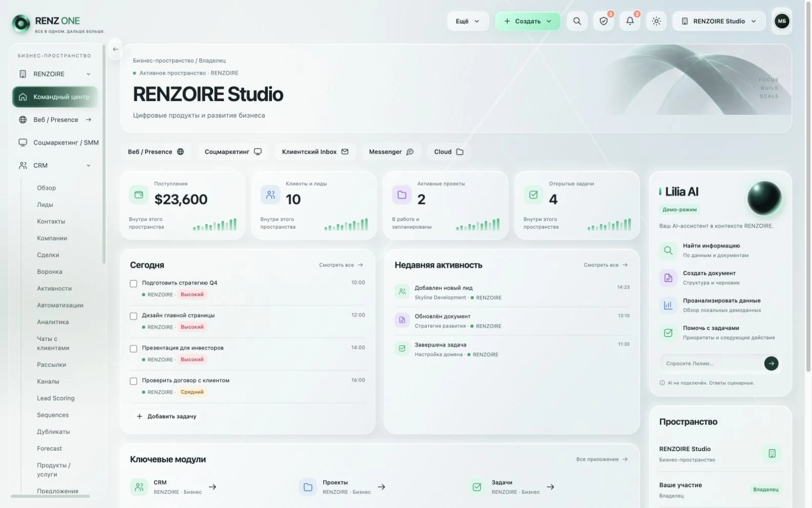Open the Клиентский Inbox shortcut
The width and height of the screenshot is (812, 508).
click(315, 152)
